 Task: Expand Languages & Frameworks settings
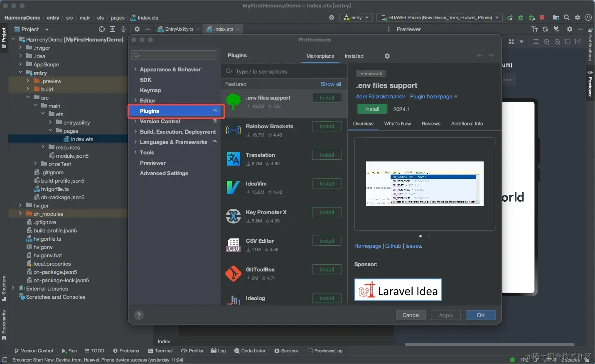pos(135,142)
